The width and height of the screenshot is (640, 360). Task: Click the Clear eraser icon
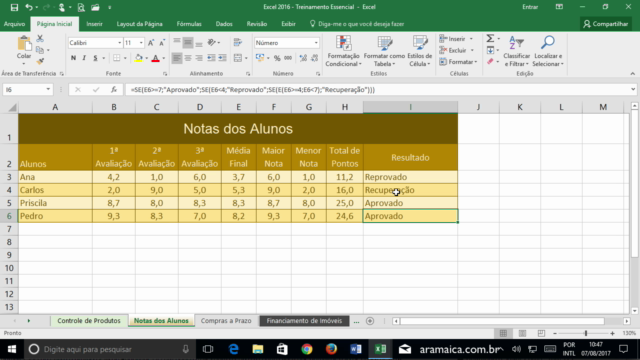click(490, 62)
